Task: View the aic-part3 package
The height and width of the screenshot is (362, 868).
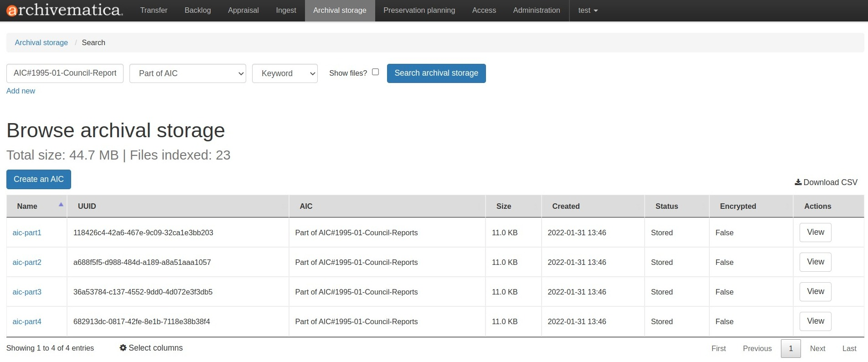Action: (x=815, y=292)
